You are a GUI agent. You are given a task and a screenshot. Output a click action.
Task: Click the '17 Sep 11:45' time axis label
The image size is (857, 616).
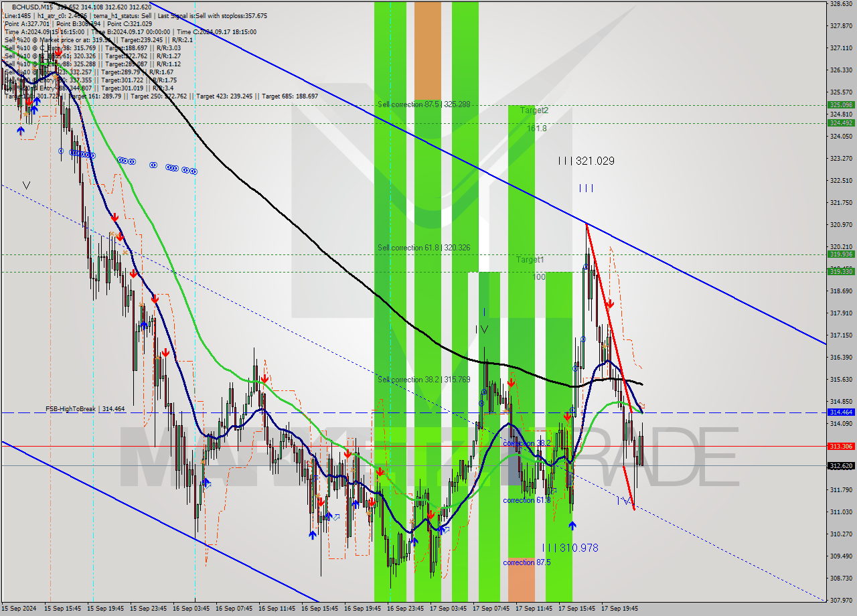pyautogui.click(x=534, y=609)
